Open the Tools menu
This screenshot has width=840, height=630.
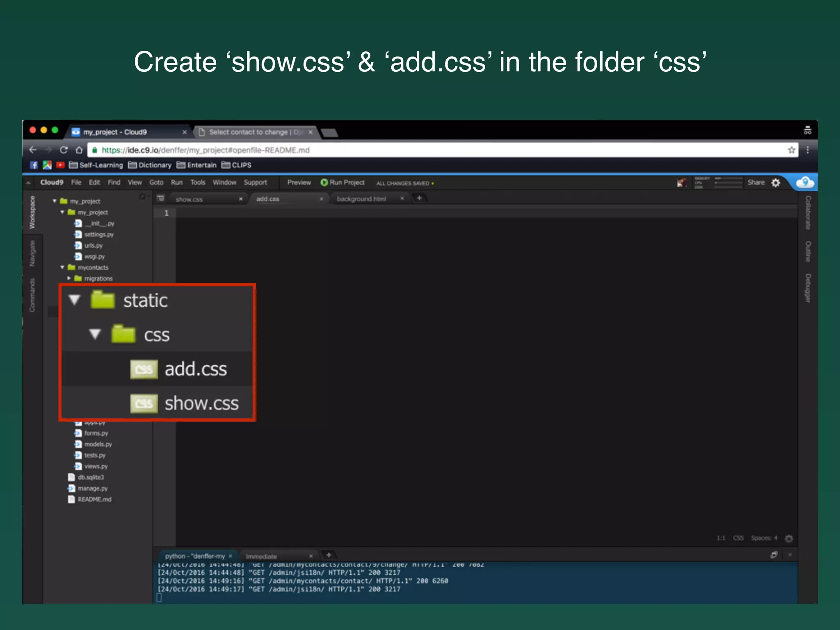tap(197, 183)
